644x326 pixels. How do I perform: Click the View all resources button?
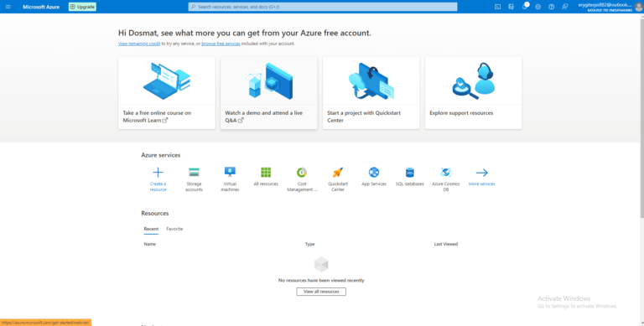[x=321, y=292]
